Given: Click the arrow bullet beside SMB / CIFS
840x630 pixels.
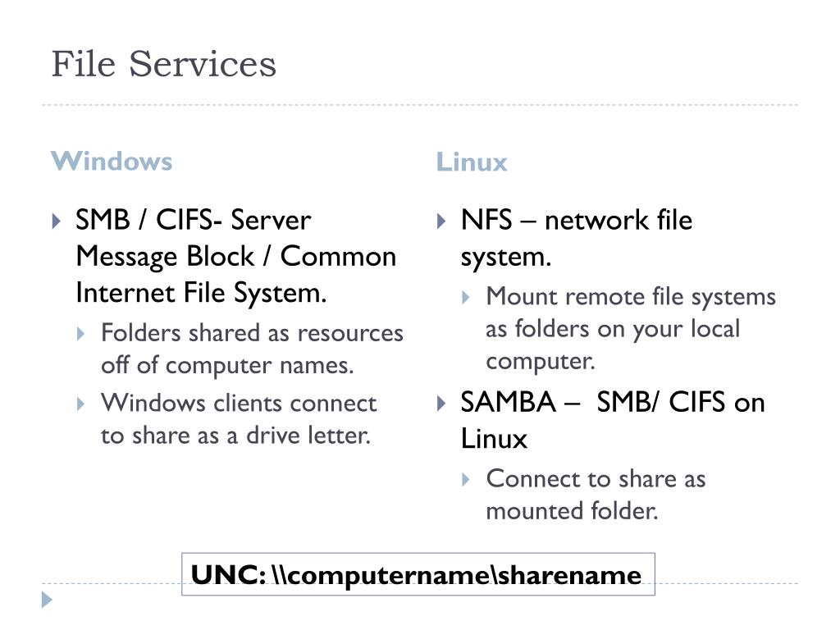Looking at the screenshot, I should [x=57, y=221].
